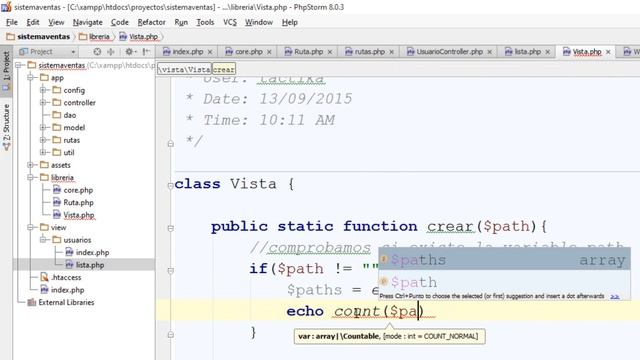Collapse the libreria folder
The image size is (640, 360).
point(31,178)
